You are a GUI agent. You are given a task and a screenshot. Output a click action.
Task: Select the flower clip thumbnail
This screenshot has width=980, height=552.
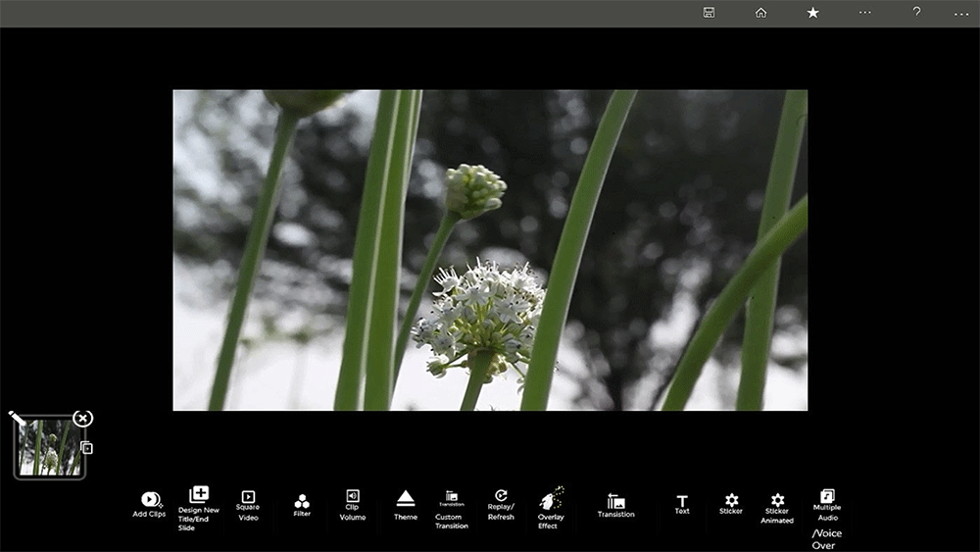[x=49, y=447]
